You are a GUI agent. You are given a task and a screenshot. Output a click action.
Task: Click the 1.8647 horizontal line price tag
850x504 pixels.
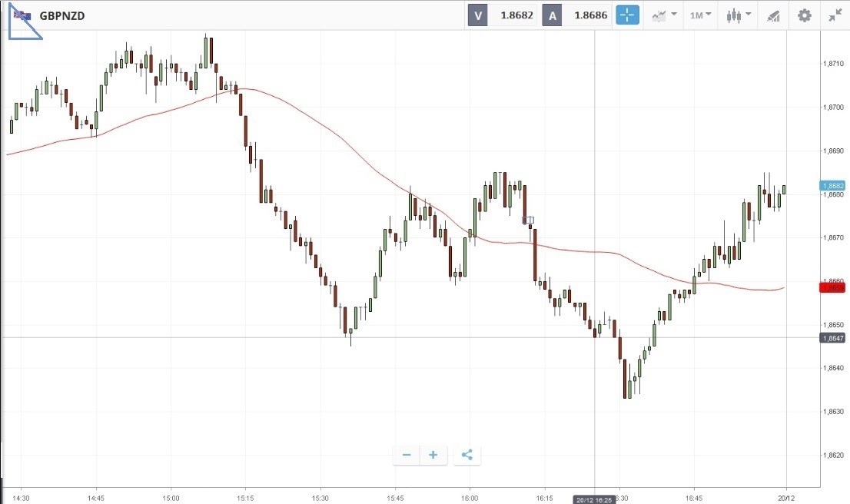(833, 338)
